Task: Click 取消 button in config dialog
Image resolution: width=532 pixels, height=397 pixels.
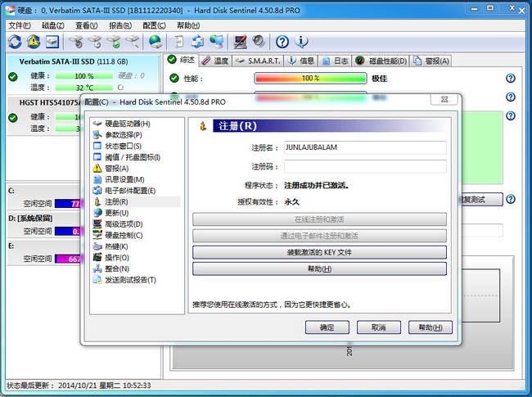Action: click(x=379, y=327)
